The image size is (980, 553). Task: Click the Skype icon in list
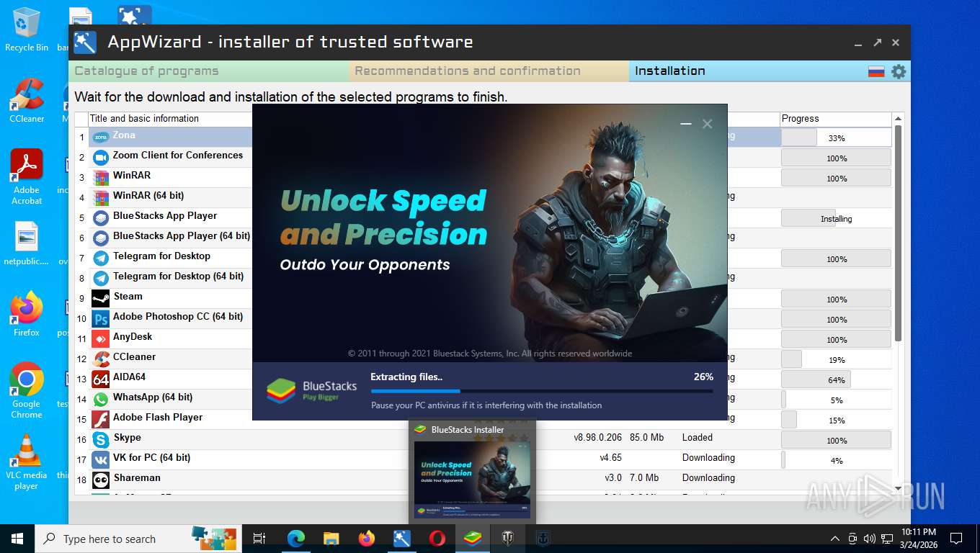(x=101, y=439)
